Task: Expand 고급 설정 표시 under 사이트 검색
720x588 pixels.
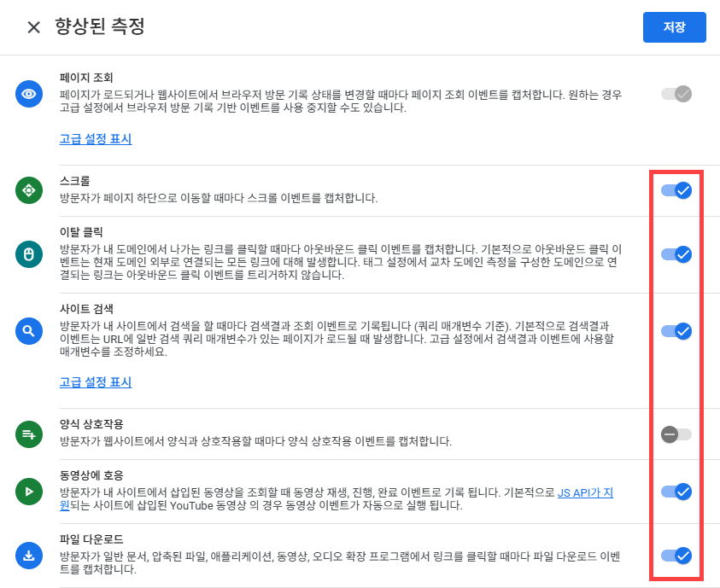Action: [x=96, y=382]
